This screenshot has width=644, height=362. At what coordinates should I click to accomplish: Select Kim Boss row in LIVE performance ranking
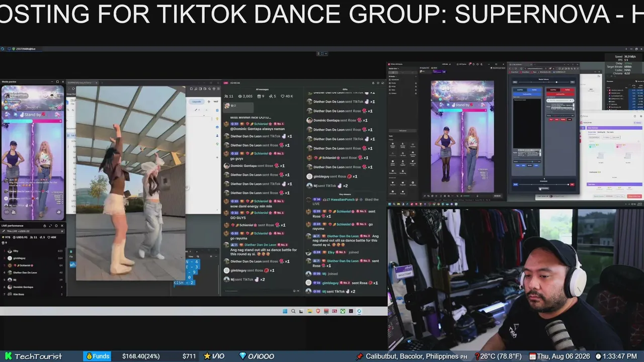[33, 294]
